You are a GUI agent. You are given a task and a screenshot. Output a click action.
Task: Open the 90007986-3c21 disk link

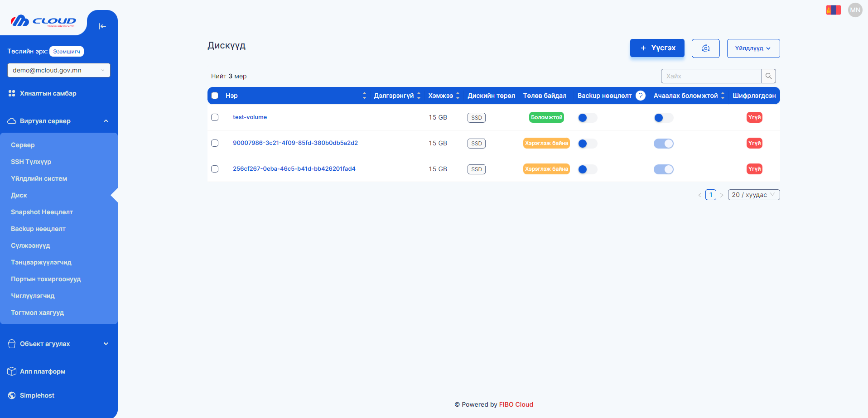point(295,143)
